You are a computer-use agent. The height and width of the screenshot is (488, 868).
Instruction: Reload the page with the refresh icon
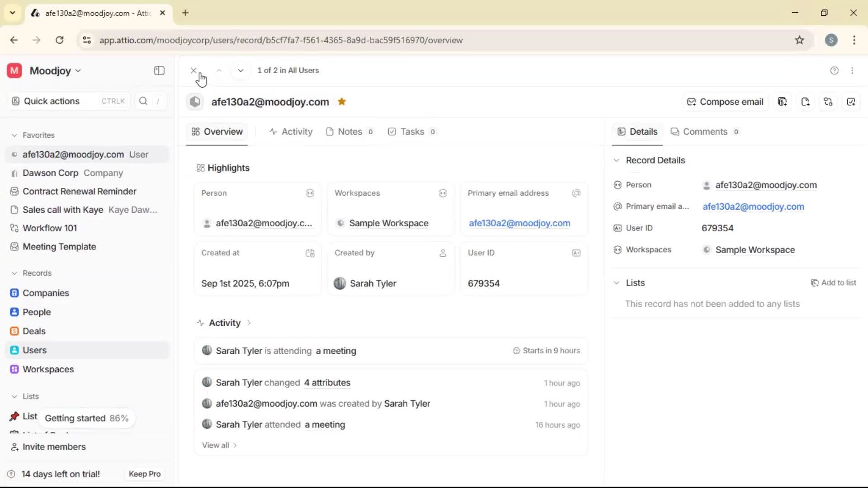(x=59, y=40)
